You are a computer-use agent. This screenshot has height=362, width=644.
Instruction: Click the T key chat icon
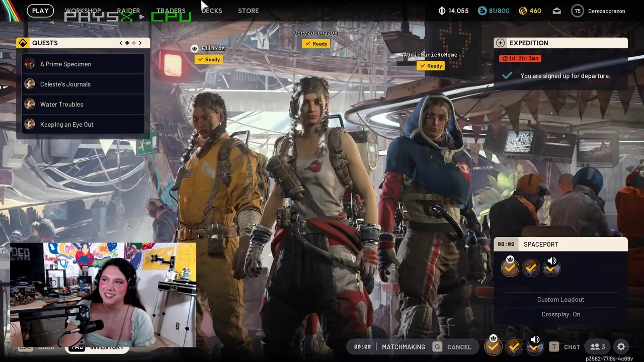(x=554, y=347)
